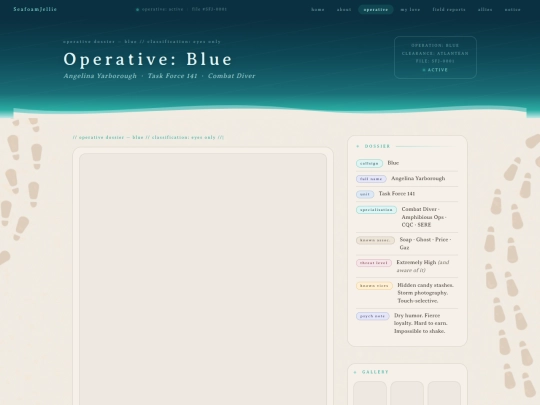Click the psych note tag pill
The image size is (540, 405).
pos(372,316)
